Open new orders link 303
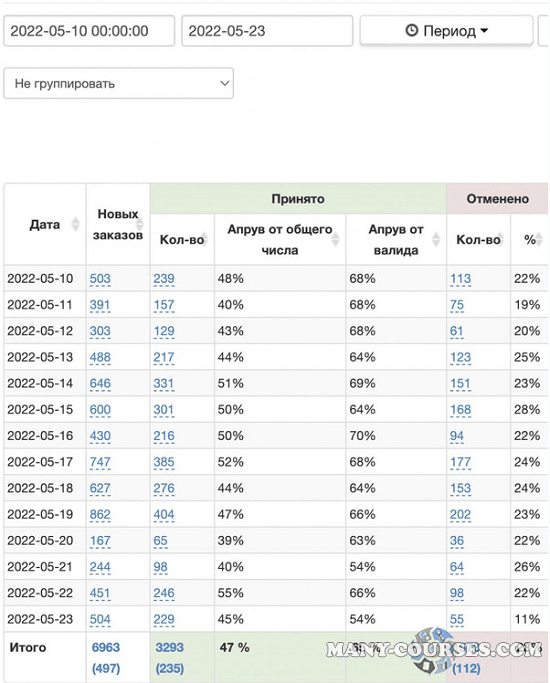Screen dimensions: 550x683 click(x=100, y=331)
